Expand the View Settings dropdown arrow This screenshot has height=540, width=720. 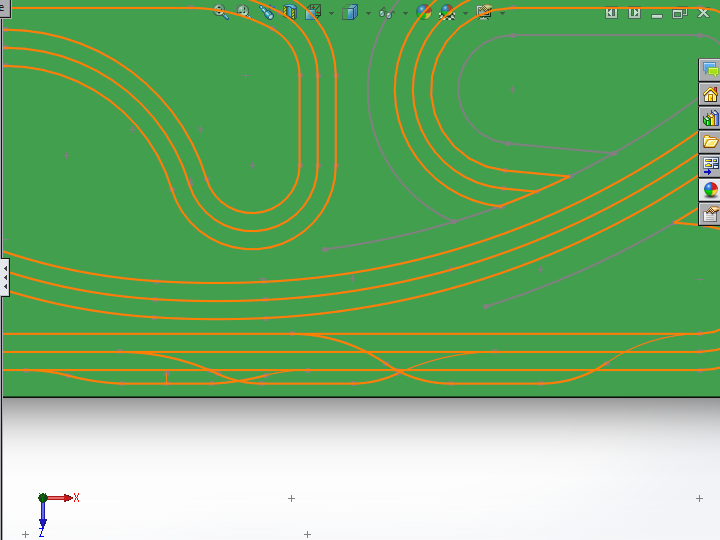click(502, 13)
